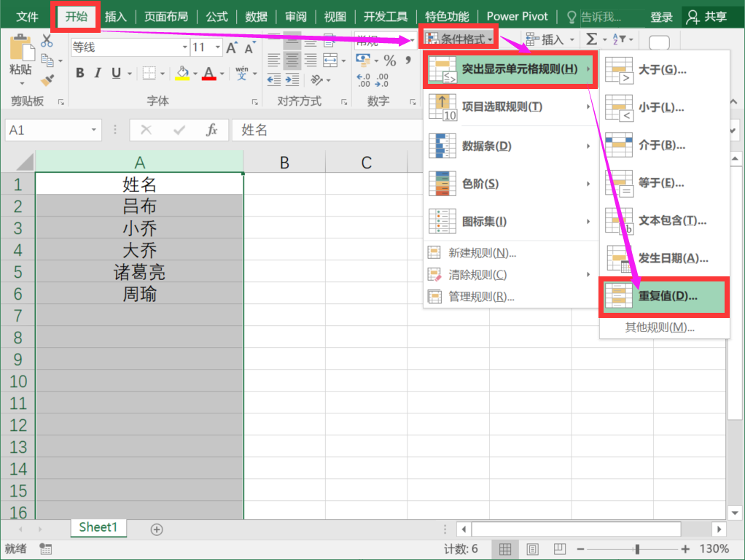This screenshot has width=745, height=560.
Task: Open the font size 11 dropdown
Action: 218,47
